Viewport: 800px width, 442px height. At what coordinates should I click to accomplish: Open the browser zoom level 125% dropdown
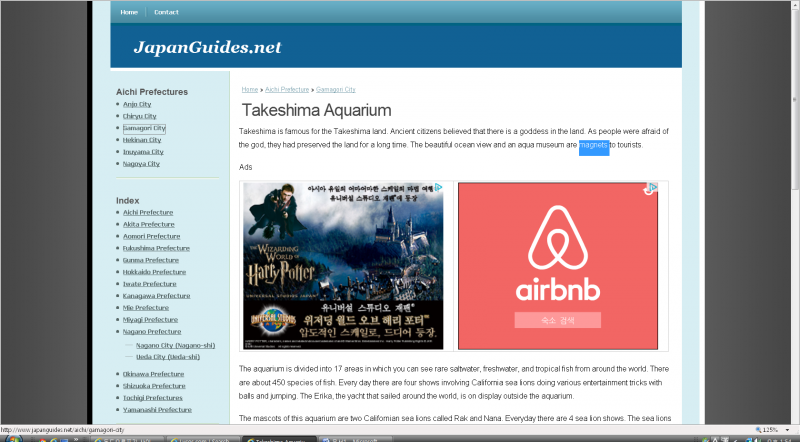(771, 429)
